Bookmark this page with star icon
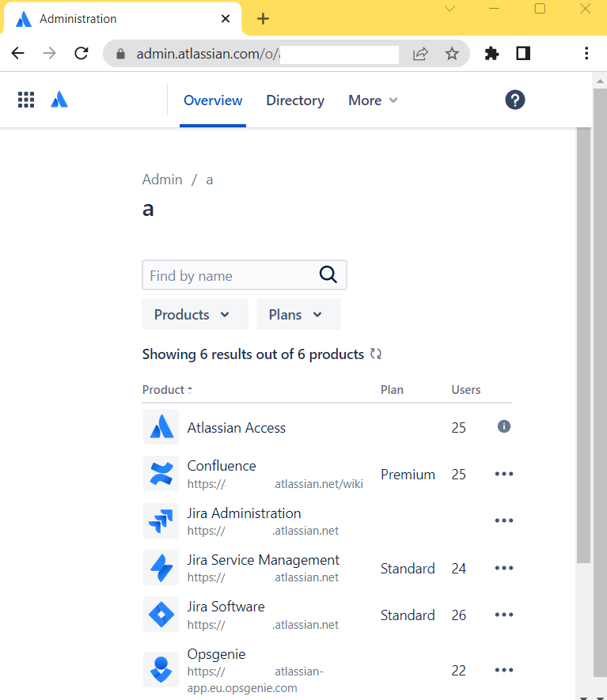The image size is (607, 700). click(x=452, y=54)
